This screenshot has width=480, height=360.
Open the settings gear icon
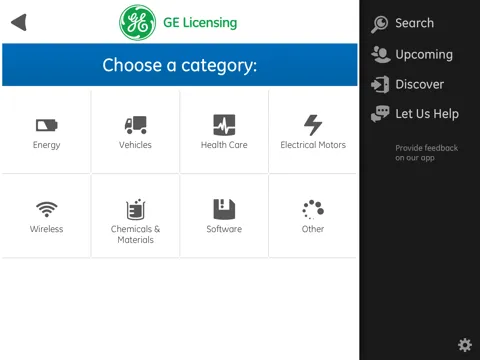click(465, 345)
